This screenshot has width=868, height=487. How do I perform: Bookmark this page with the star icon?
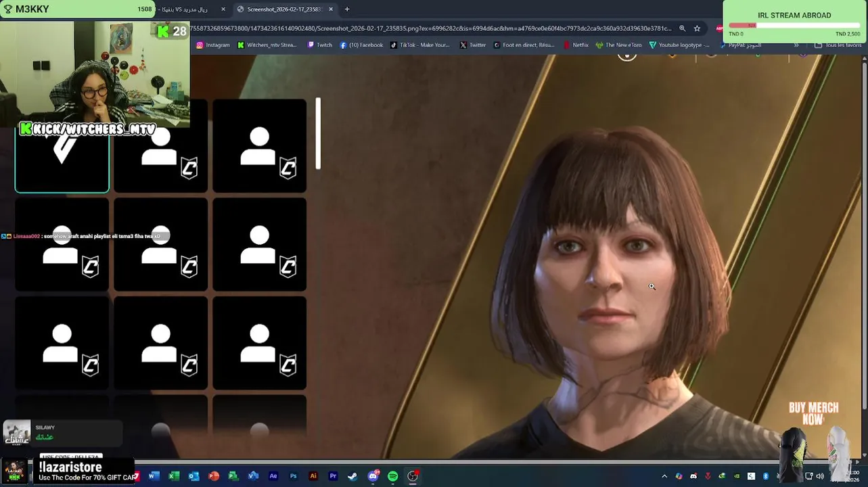[x=697, y=28]
